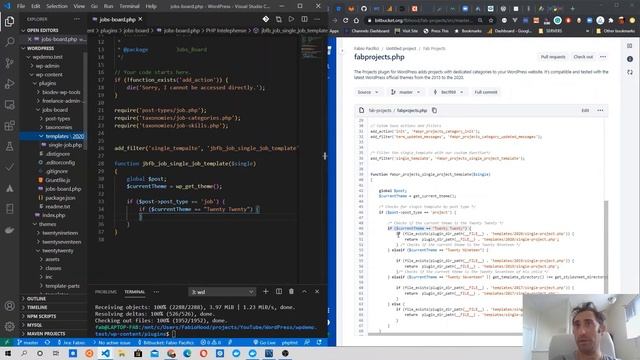Expand the wp-admin folder
Image resolution: width=640 pixels, height=360 pixels.
click(x=53, y=66)
